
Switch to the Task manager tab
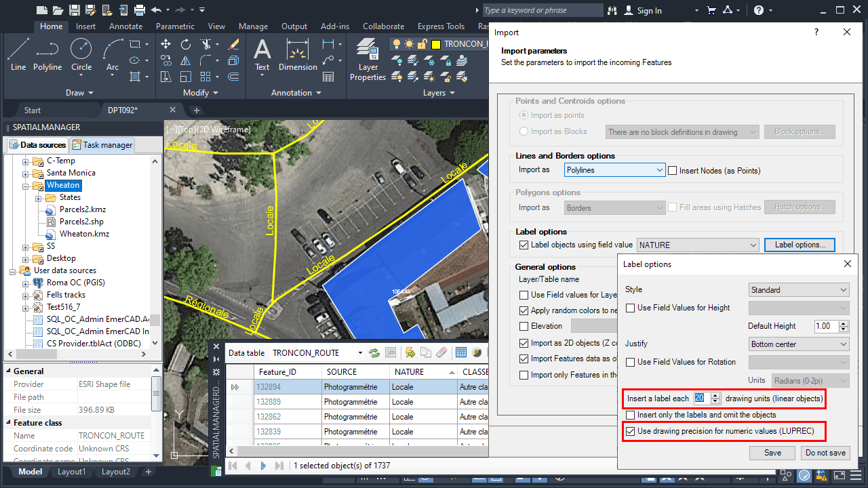(102, 145)
